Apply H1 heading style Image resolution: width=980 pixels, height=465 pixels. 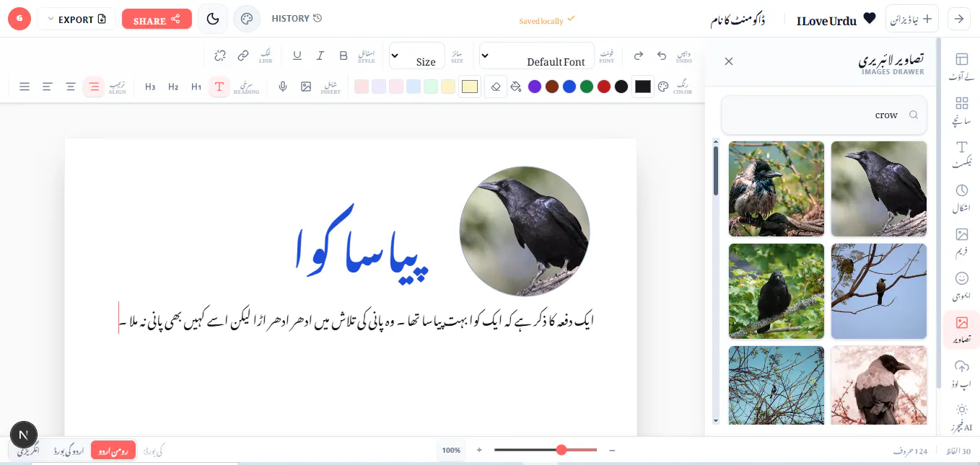coord(196,87)
